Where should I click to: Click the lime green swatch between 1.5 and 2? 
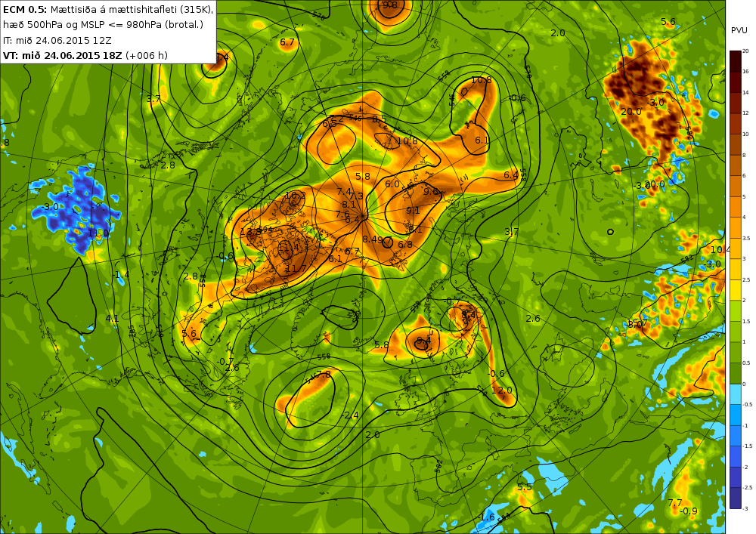coord(736,310)
